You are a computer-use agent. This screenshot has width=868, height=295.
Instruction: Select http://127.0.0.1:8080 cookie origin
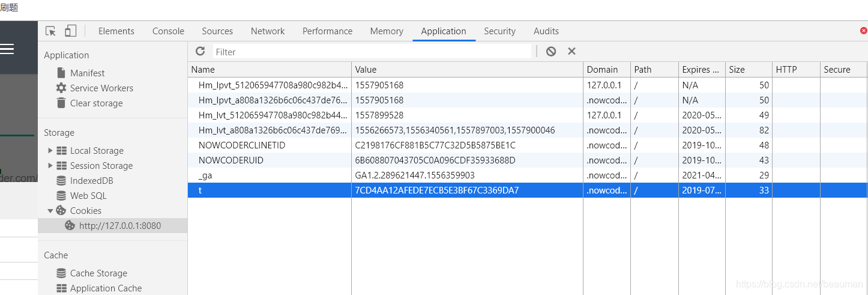point(112,226)
